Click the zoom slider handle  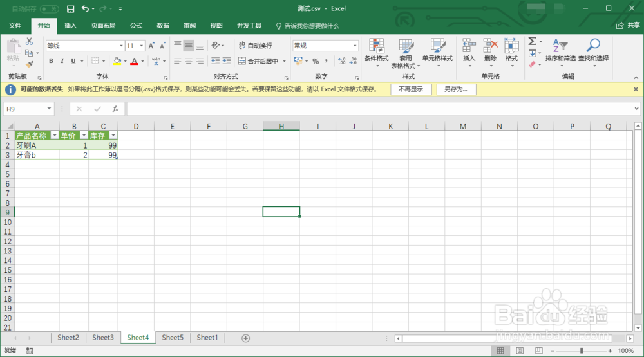[581, 351]
